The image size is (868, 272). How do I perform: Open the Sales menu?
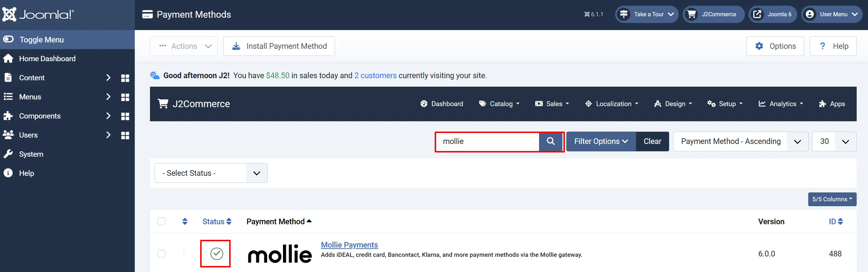(552, 104)
